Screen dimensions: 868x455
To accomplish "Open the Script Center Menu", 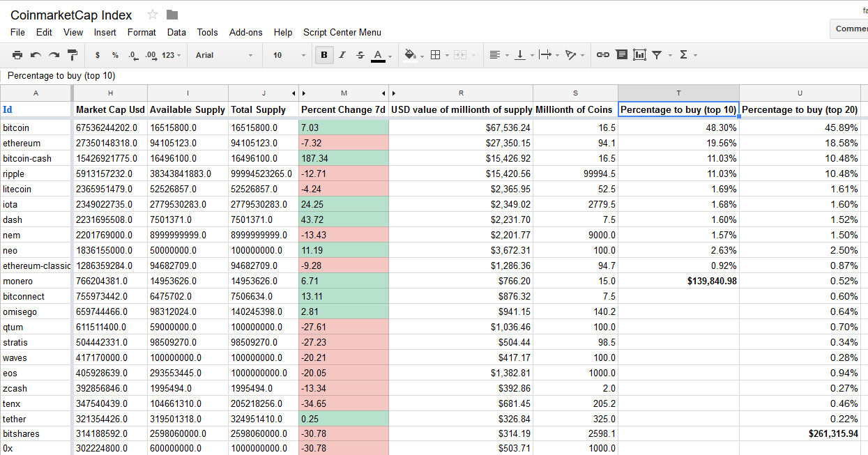I will click(x=342, y=32).
